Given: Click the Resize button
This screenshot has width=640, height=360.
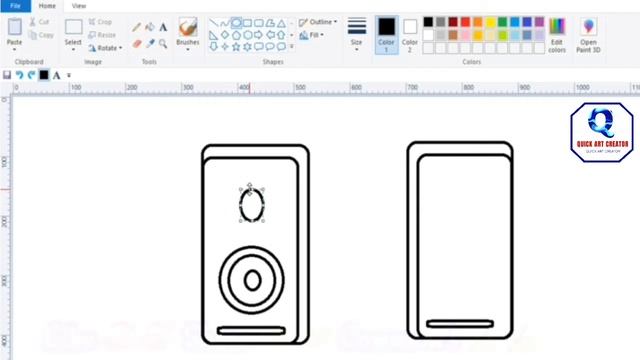Looking at the screenshot, I should coord(102,35).
